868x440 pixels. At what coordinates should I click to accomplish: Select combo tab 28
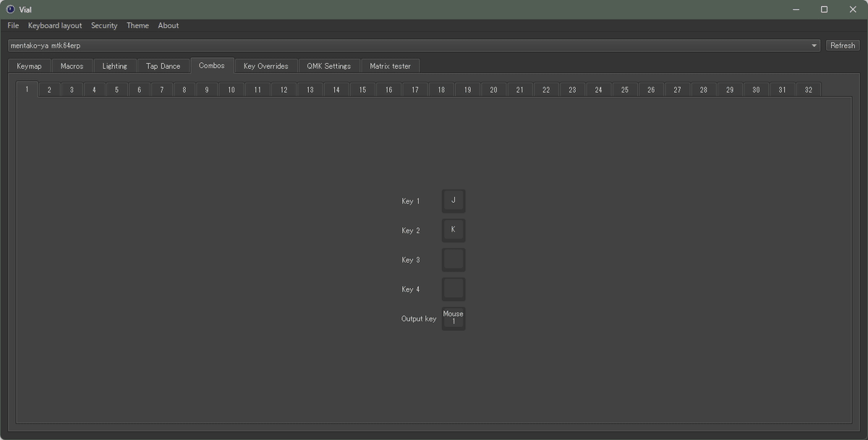[x=704, y=90]
